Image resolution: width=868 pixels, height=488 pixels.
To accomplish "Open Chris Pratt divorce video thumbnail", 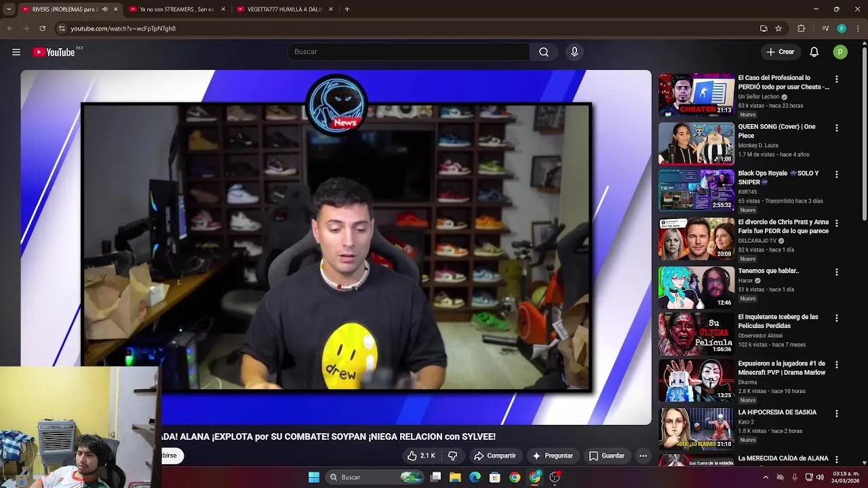I will point(696,239).
